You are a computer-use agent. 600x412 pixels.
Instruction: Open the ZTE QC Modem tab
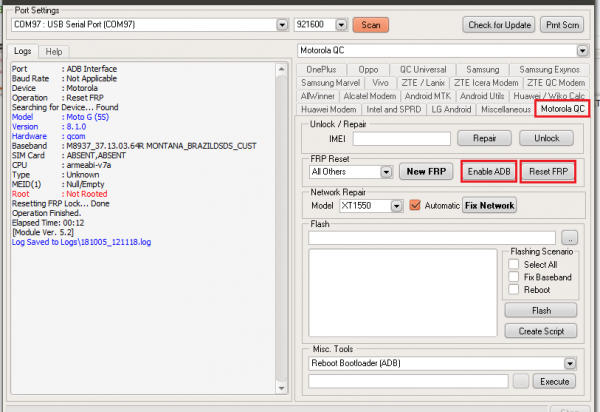(556, 83)
